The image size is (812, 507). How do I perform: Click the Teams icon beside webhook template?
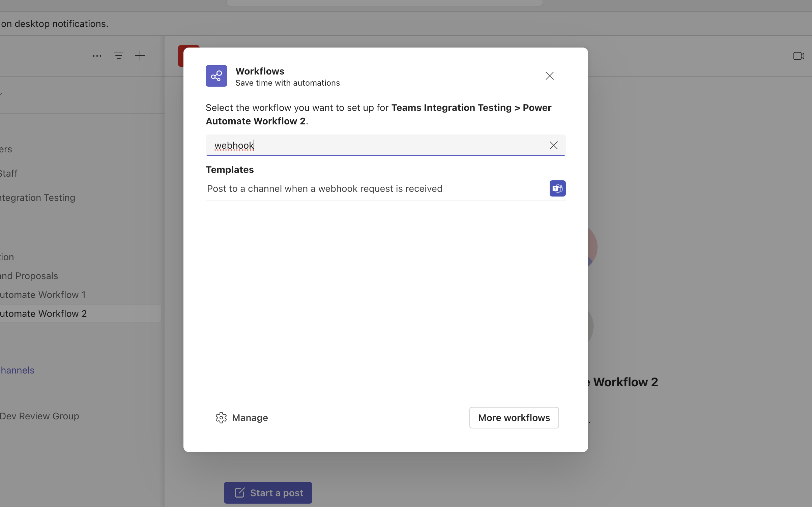click(x=558, y=188)
